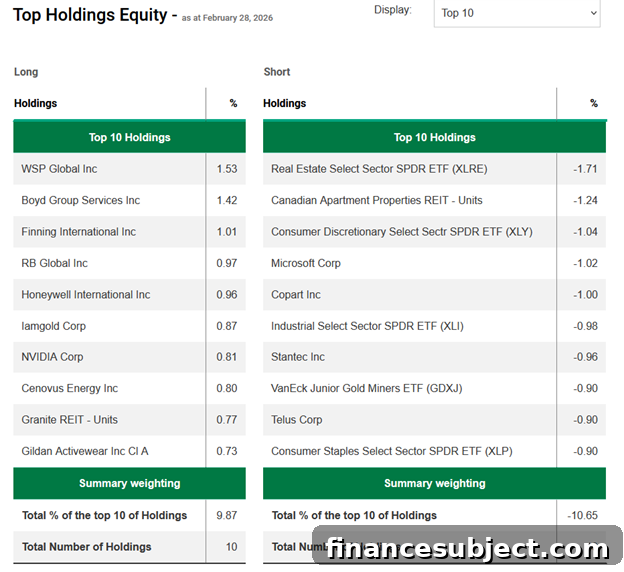The image size is (624, 572).
Task: Open the Display Top 10 dropdown
Action: 517,13
